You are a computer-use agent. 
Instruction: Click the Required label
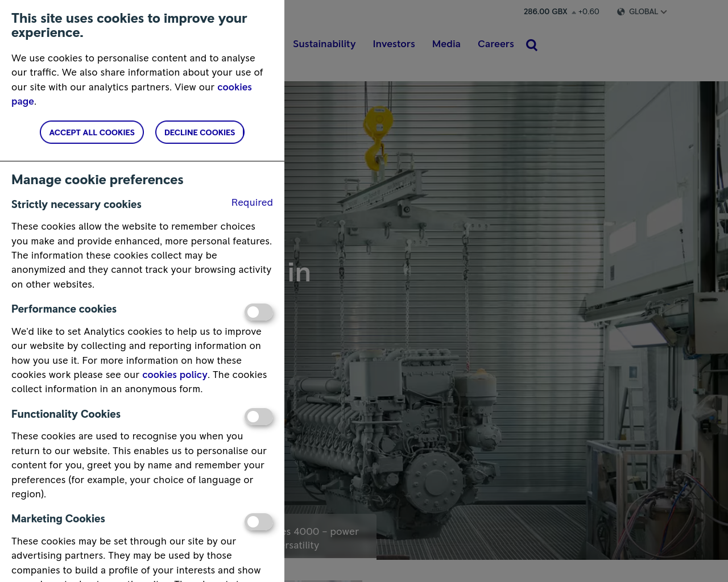pyautogui.click(x=252, y=202)
